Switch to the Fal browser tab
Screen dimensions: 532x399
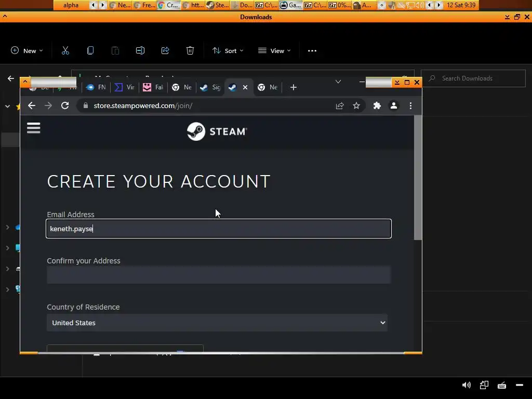(x=153, y=87)
